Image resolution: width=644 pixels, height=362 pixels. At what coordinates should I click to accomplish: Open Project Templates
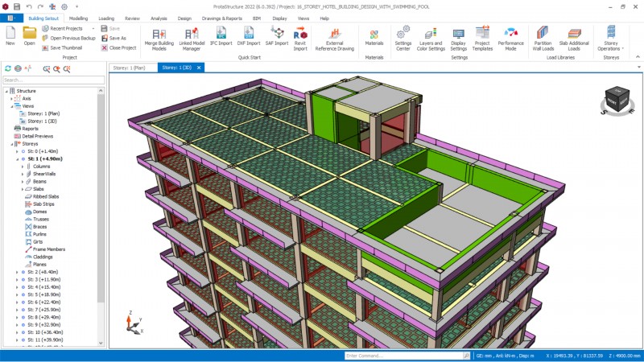tap(482, 39)
